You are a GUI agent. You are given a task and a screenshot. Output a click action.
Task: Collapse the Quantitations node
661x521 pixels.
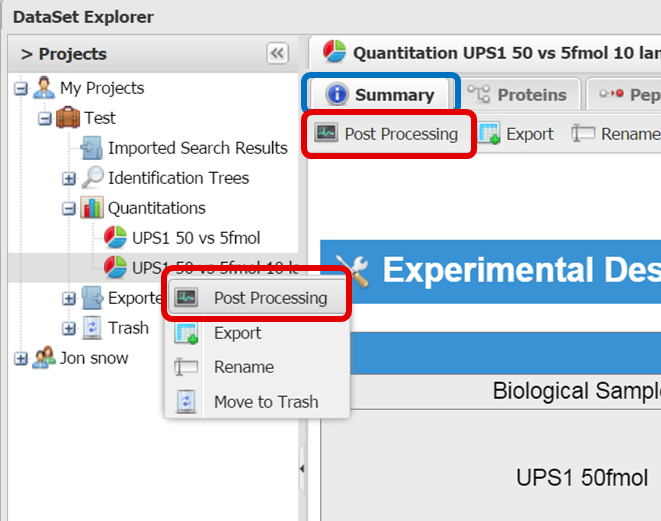[x=69, y=209]
